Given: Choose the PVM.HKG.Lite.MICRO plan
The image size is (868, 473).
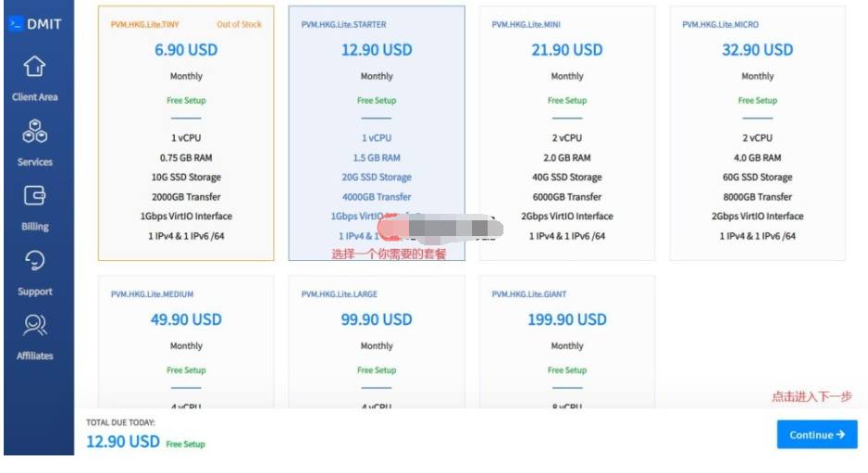Looking at the screenshot, I should point(757,133).
